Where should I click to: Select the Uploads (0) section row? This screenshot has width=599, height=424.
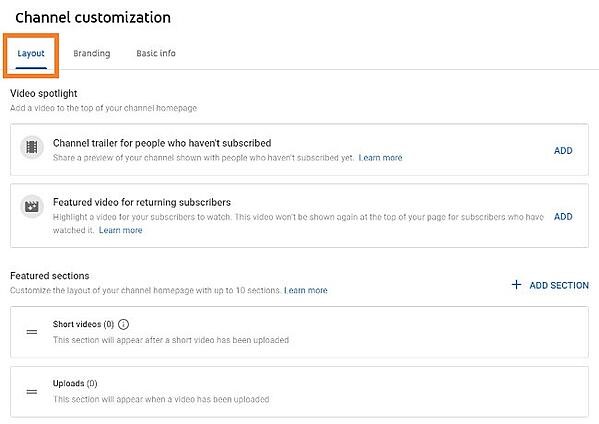[299, 392]
